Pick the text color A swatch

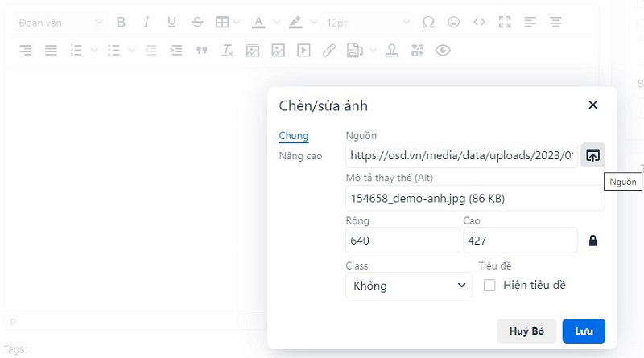pyautogui.click(x=258, y=23)
